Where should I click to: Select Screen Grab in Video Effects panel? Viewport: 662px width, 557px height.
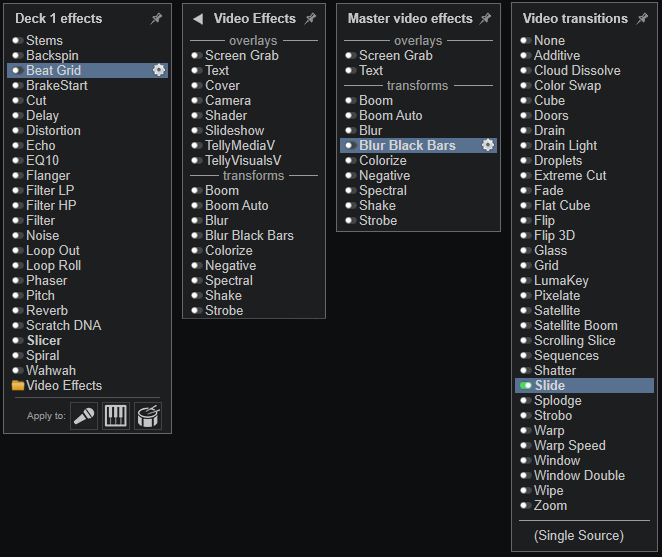pos(242,55)
